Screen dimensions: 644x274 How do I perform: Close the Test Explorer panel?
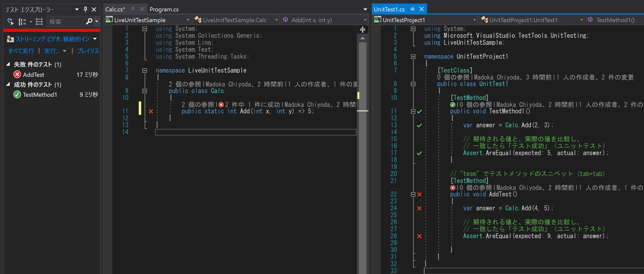(x=94, y=9)
